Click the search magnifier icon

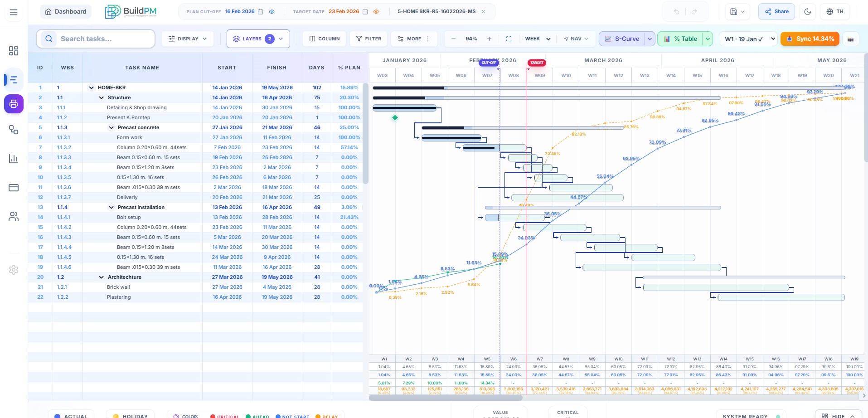(49, 39)
